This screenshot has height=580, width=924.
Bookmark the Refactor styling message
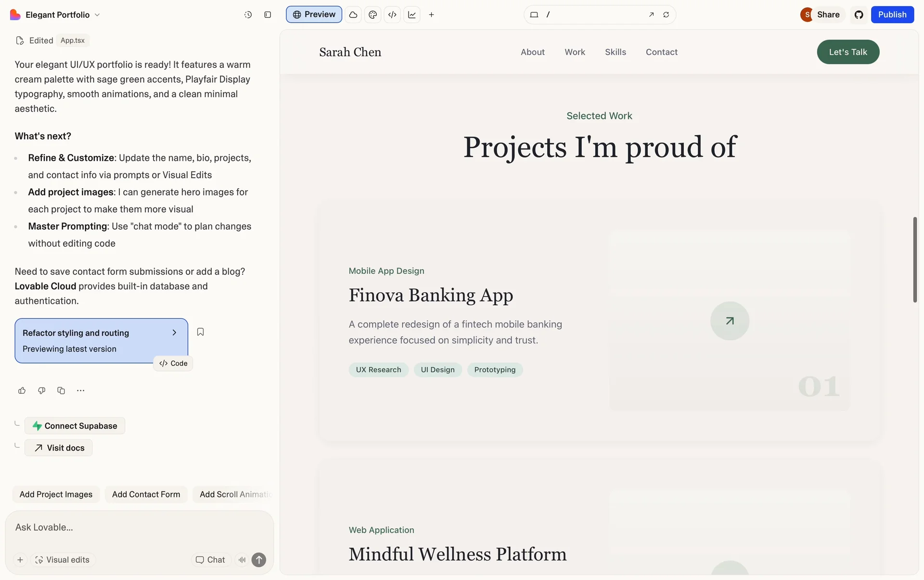click(201, 332)
